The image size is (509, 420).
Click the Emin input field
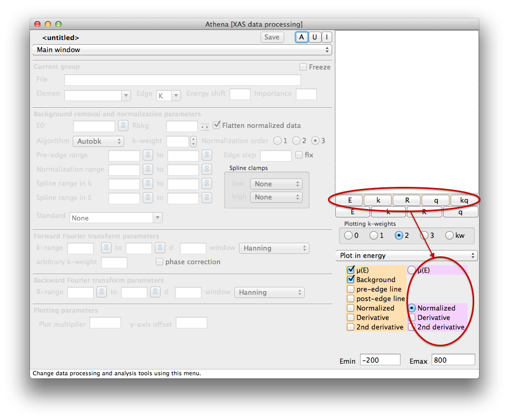point(380,359)
